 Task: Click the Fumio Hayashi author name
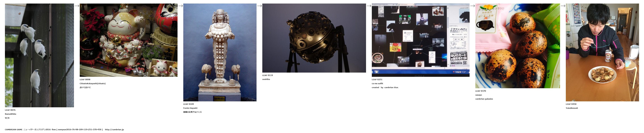coord(190,108)
